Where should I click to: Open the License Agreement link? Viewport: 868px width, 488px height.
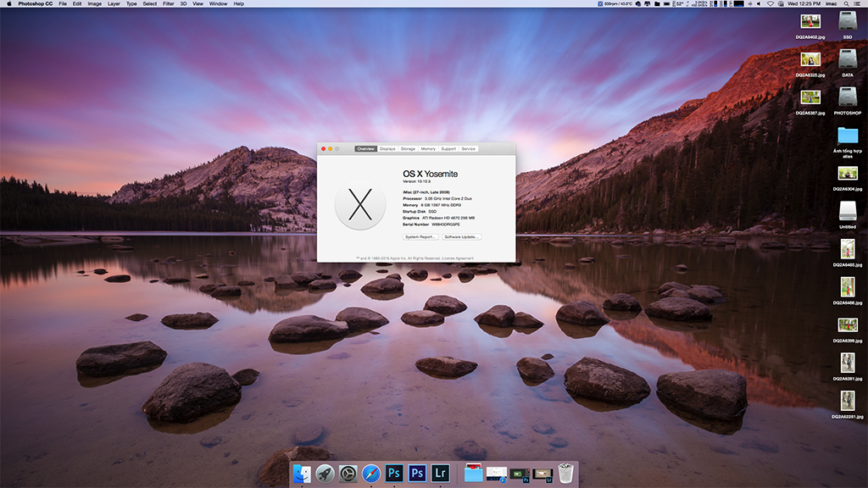point(459,258)
